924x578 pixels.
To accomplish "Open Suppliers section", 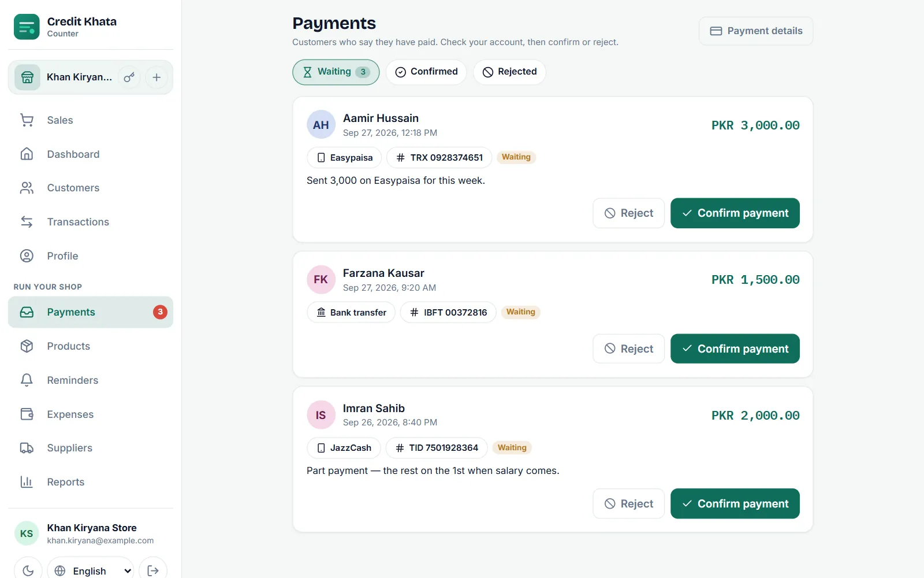I will click(91, 448).
